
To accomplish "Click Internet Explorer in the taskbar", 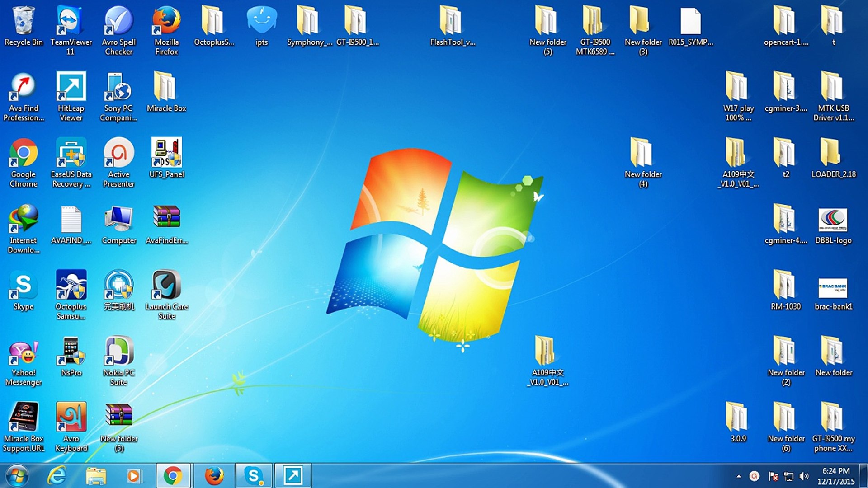I will pos(57,475).
